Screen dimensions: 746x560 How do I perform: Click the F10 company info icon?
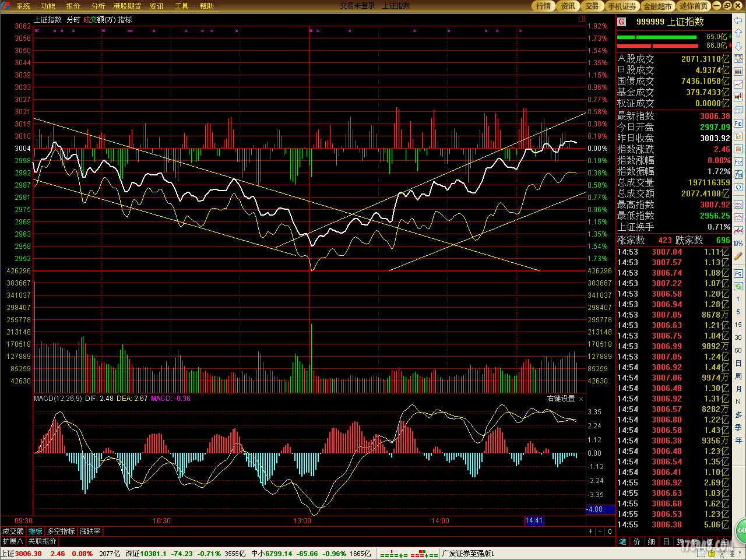(x=738, y=123)
